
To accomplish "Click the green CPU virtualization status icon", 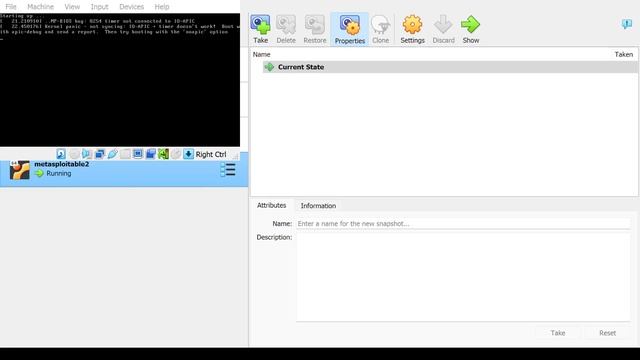I will click(163, 154).
